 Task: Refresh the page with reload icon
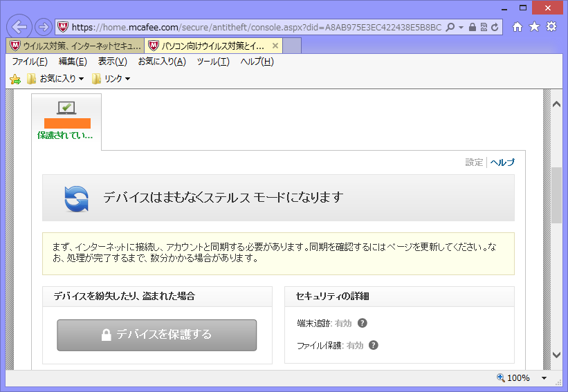[x=495, y=27]
